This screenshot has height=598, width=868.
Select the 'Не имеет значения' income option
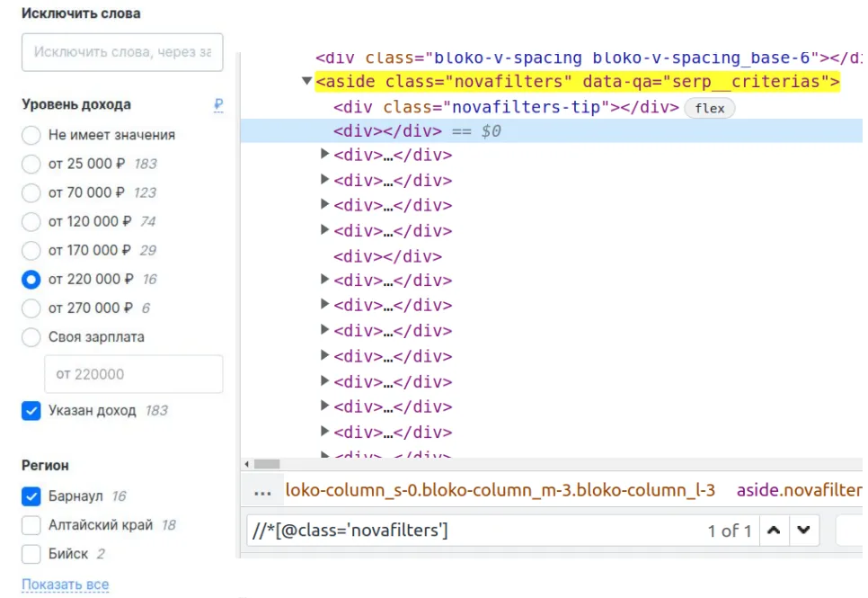click(31, 135)
